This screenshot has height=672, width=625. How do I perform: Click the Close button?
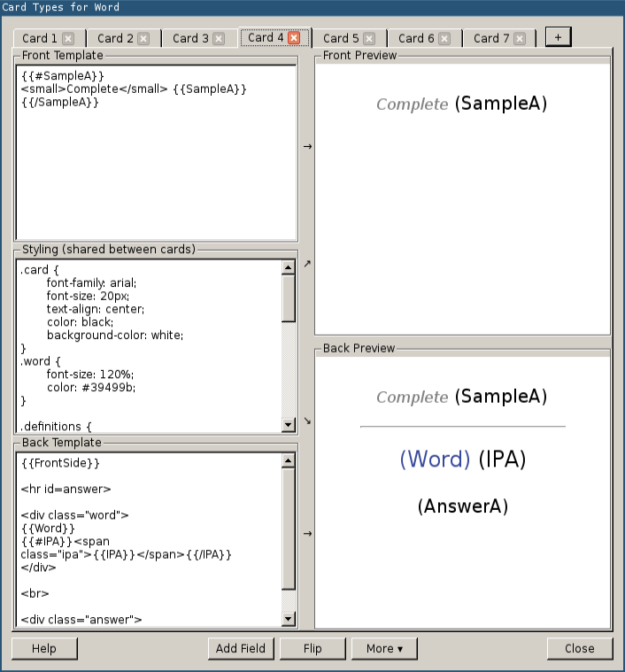(580, 649)
